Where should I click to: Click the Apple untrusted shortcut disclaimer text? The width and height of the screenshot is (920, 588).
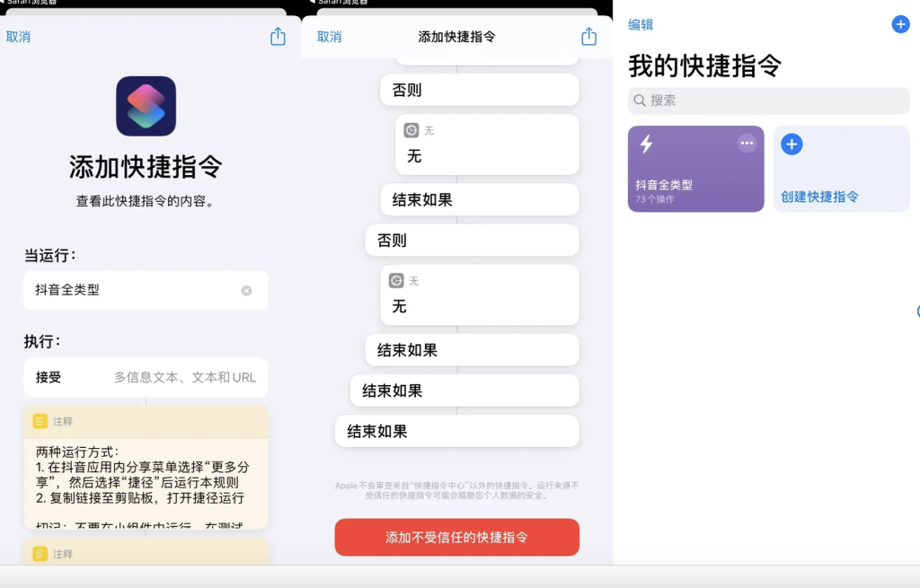coord(457,490)
